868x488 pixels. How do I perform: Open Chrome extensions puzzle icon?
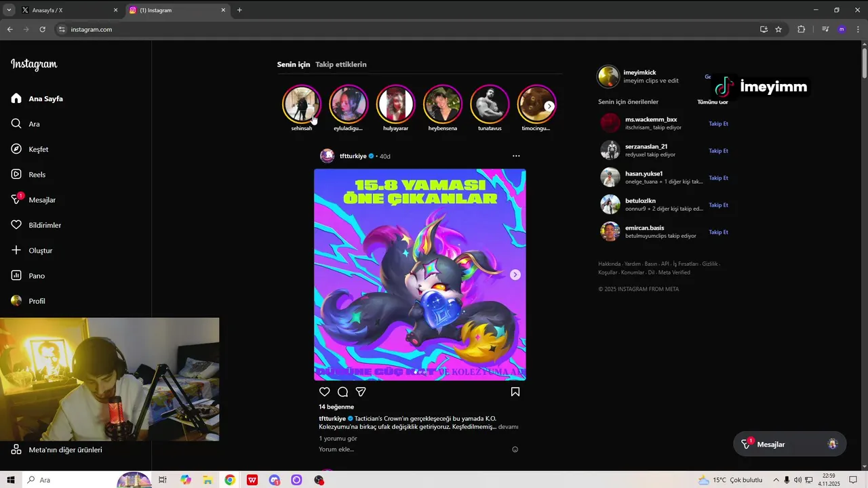(801, 29)
